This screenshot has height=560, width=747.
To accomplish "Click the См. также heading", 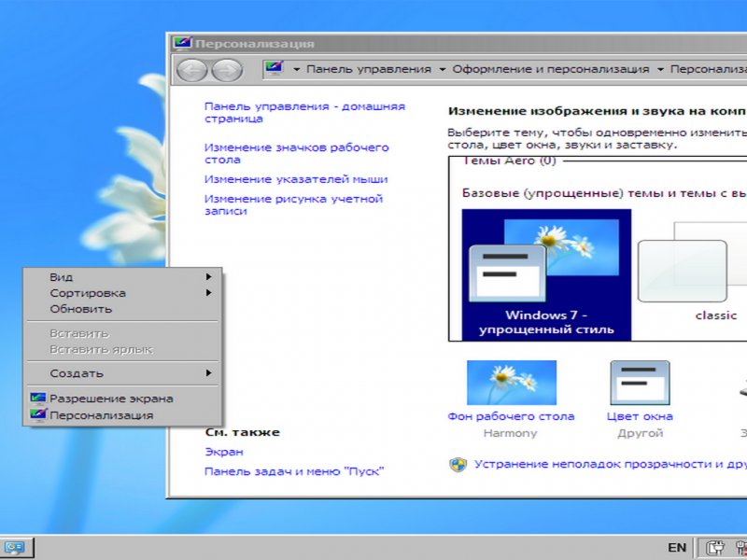I will pos(243,432).
